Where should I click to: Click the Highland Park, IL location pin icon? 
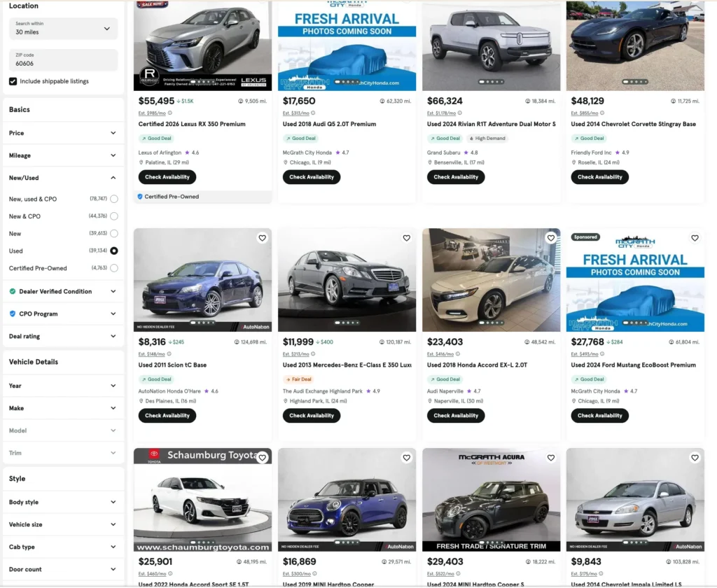tap(286, 401)
